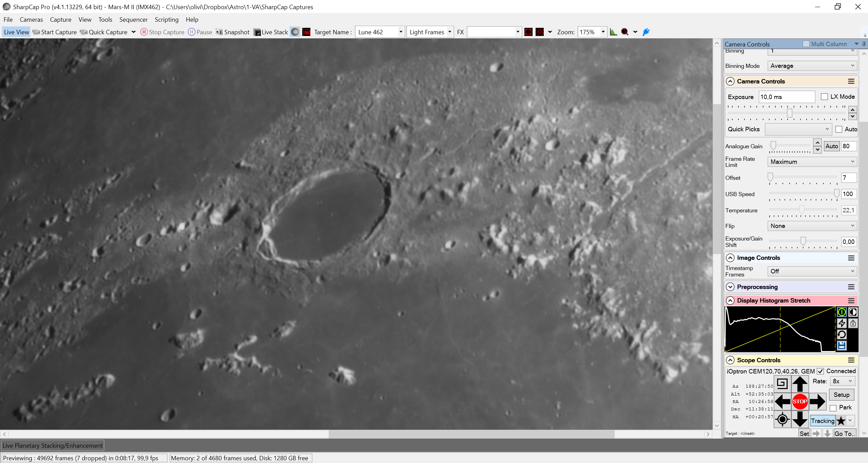Uncheck the Connected mount checkbox
This screenshot has height=463, width=868.
click(820, 371)
